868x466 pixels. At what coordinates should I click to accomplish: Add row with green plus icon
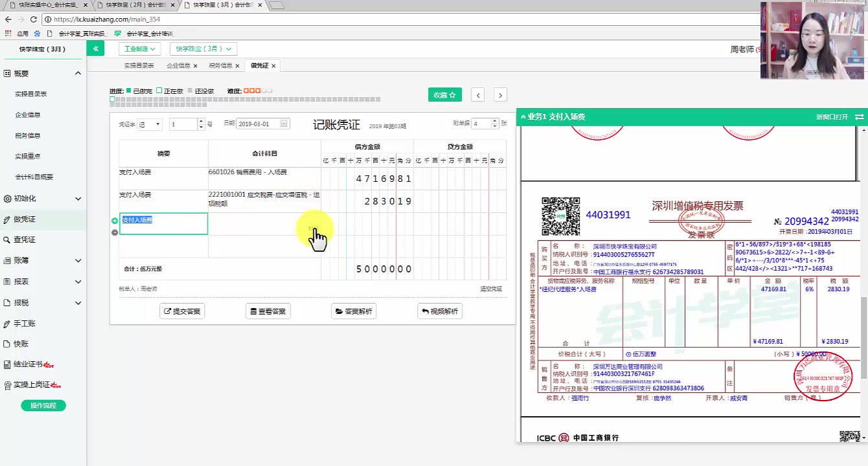pos(115,221)
